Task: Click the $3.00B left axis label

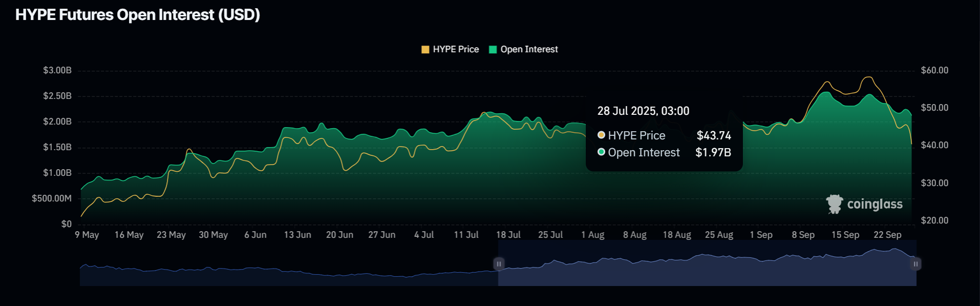Action: (x=57, y=70)
